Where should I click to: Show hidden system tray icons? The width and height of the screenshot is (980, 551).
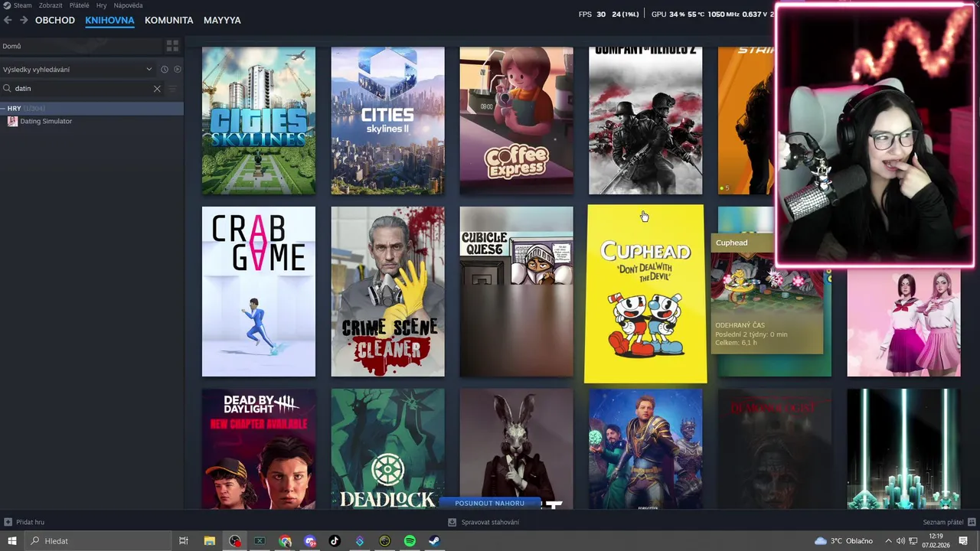(888, 541)
